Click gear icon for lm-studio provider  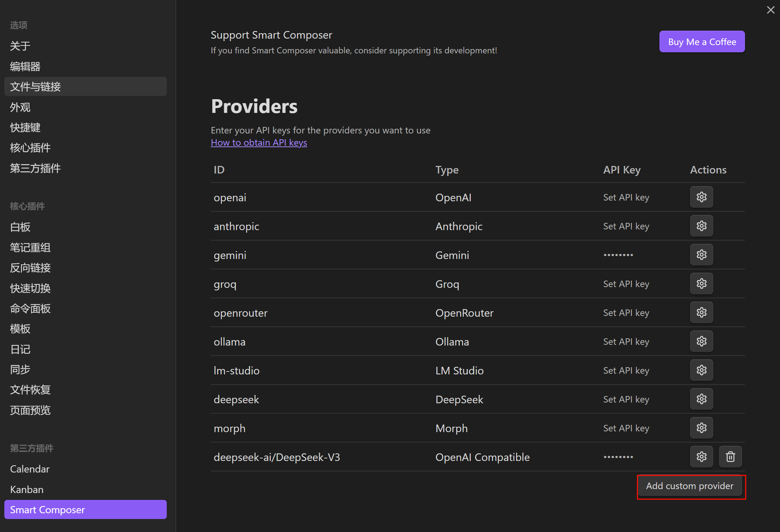pyautogui.click(x=701, y=370)
